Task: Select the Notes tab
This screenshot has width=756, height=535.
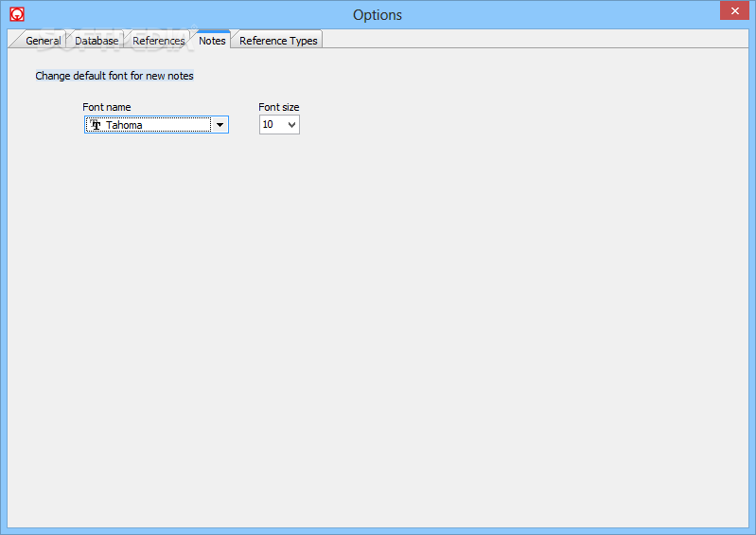Action: (x=212, y=41)
